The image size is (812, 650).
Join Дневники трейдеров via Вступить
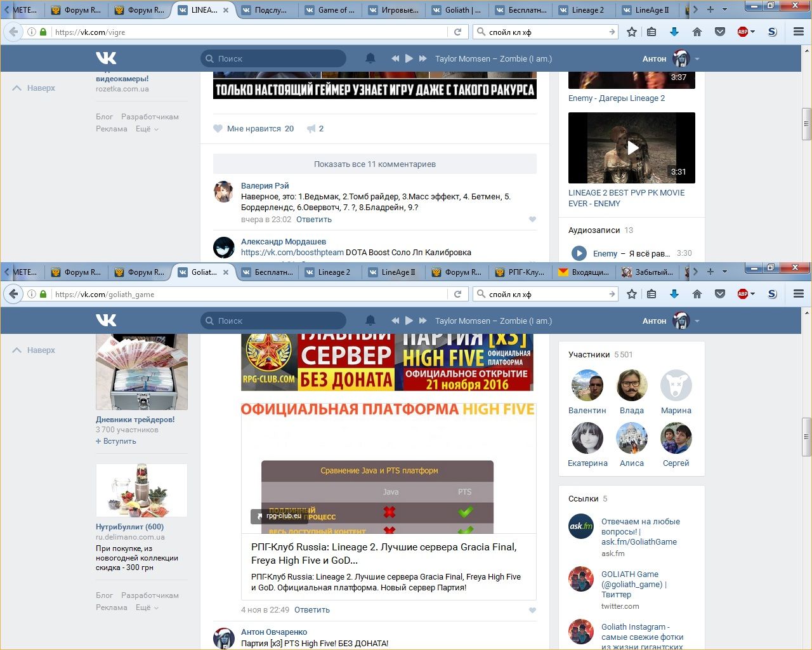click(x=116, y=441)
